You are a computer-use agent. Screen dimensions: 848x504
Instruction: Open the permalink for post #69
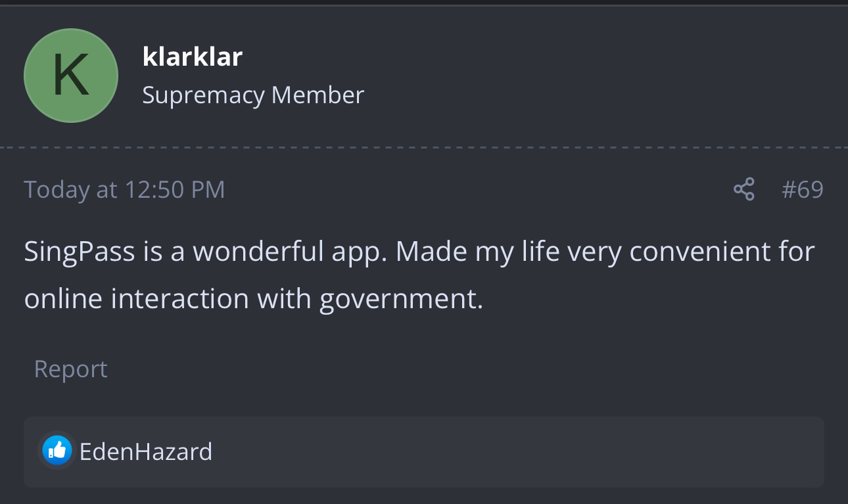pyautogui.click(x=802, y=190)
